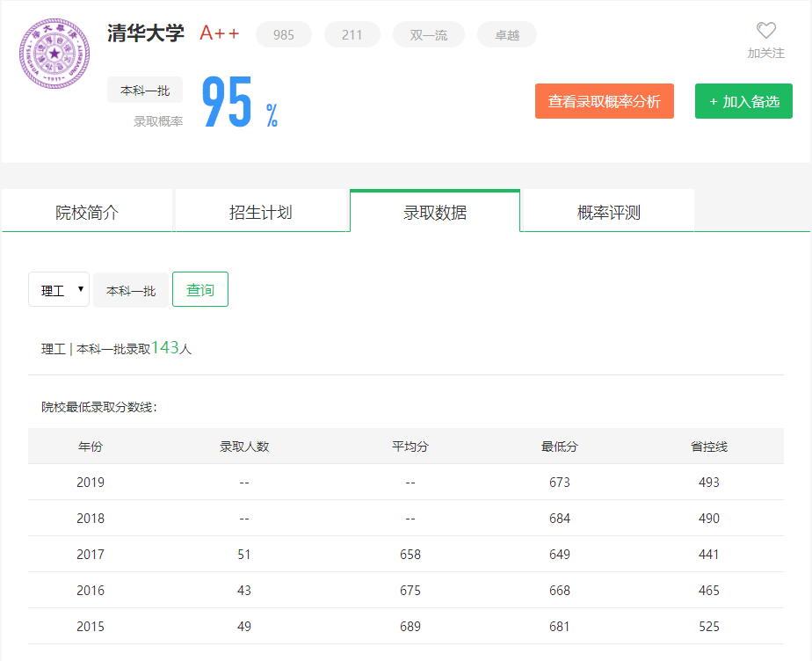Click the 2016 year cell
This screenshot has height=661, width=812.
point(91,591)
